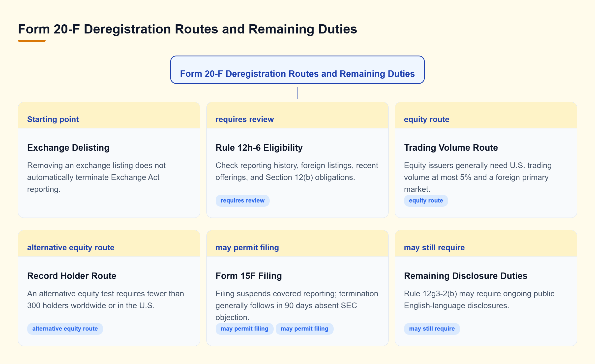Image resolution: width=595 pixels, height=364 pixels.
Task: Open the 'Rule 12h-6 Eligibility' card title
Action: point(259,148)
